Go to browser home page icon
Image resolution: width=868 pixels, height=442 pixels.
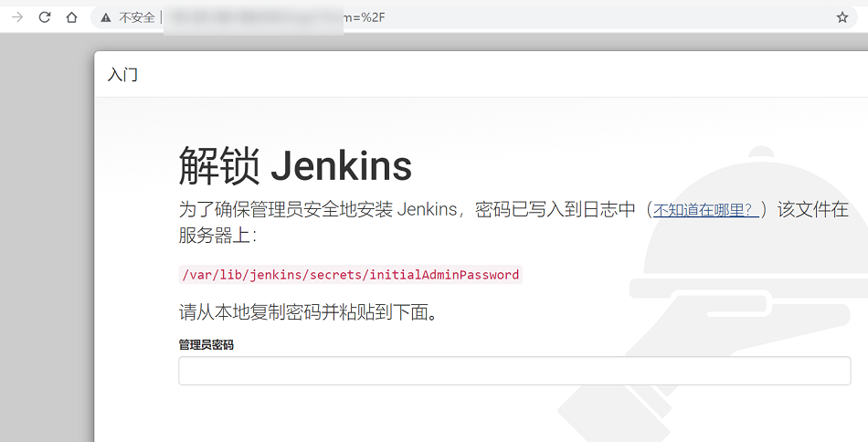[71, 17]
